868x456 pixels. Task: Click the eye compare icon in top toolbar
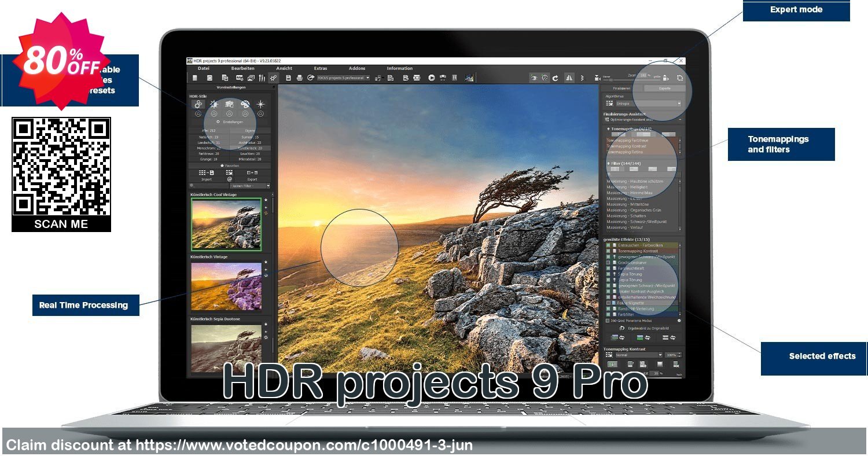coord(534,78)
